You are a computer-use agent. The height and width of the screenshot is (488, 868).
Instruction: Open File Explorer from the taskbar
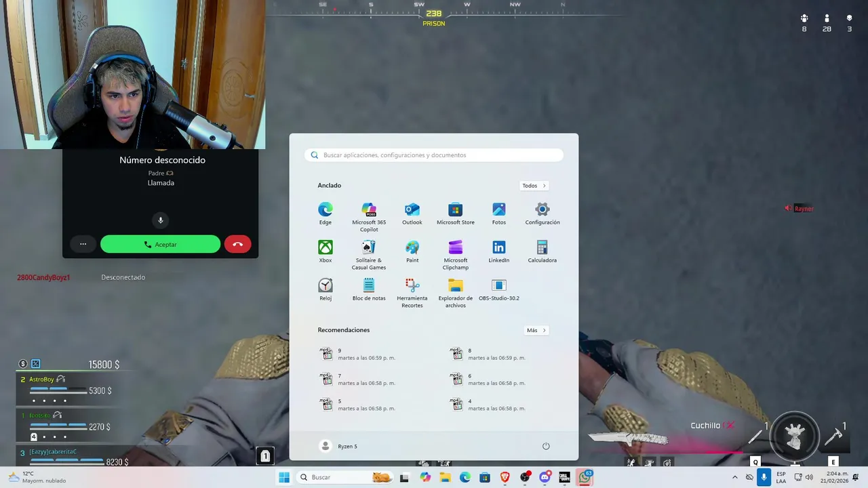pyautogui.click(x=445, y=477)
